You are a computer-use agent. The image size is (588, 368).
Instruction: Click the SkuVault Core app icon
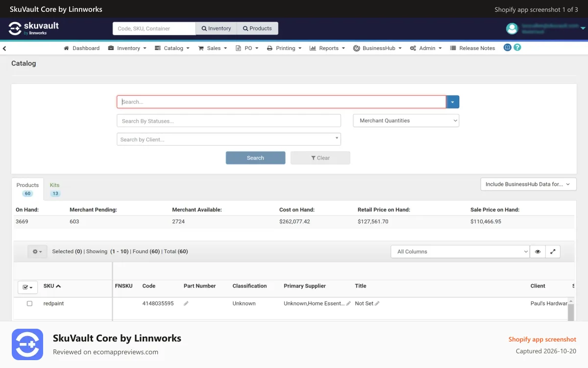[x=27, y=344]
